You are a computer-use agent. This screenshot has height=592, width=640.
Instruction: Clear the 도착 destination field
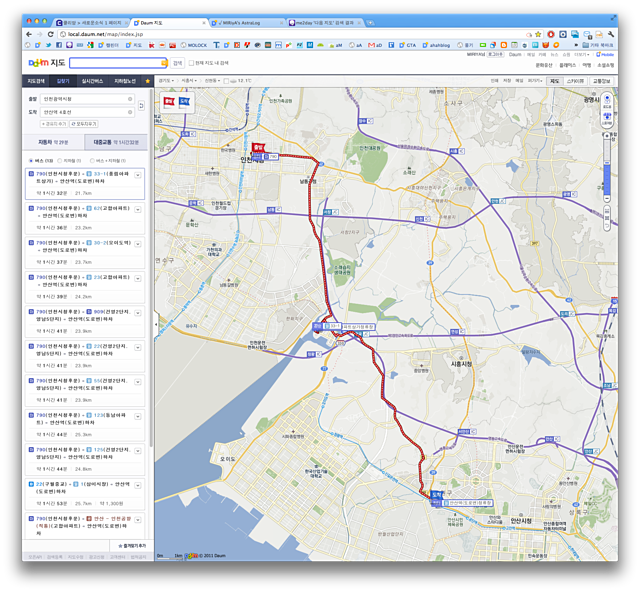point(130,112)
